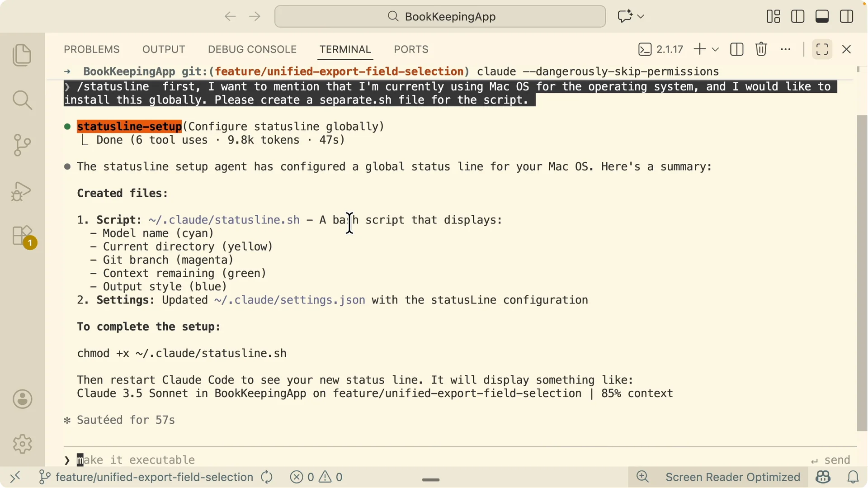Open the Copilot status icon

coord(823,477)
